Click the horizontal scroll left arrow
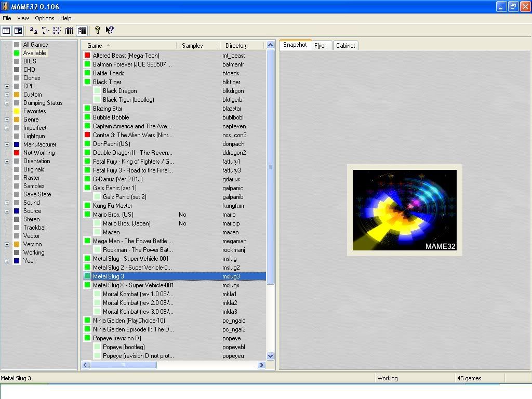This screenshot has width=532, height=399. tap(86, 365)
